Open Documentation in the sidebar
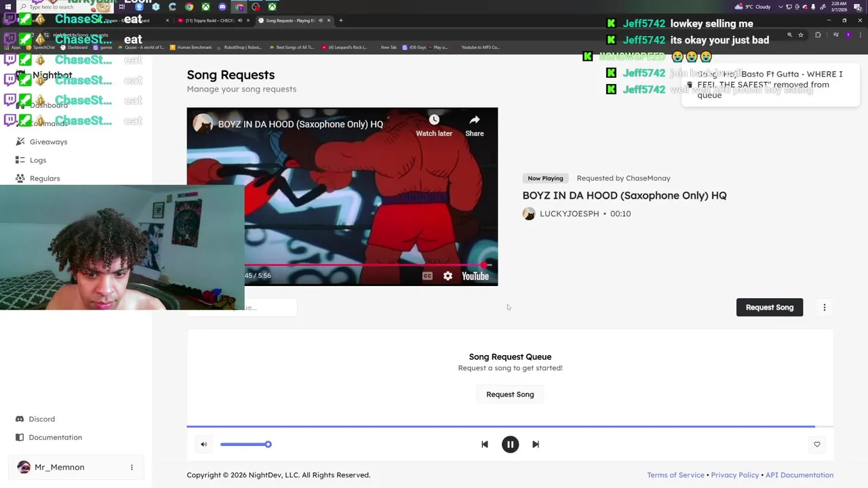This screenshot has width=868, height=488. [56, 437]
